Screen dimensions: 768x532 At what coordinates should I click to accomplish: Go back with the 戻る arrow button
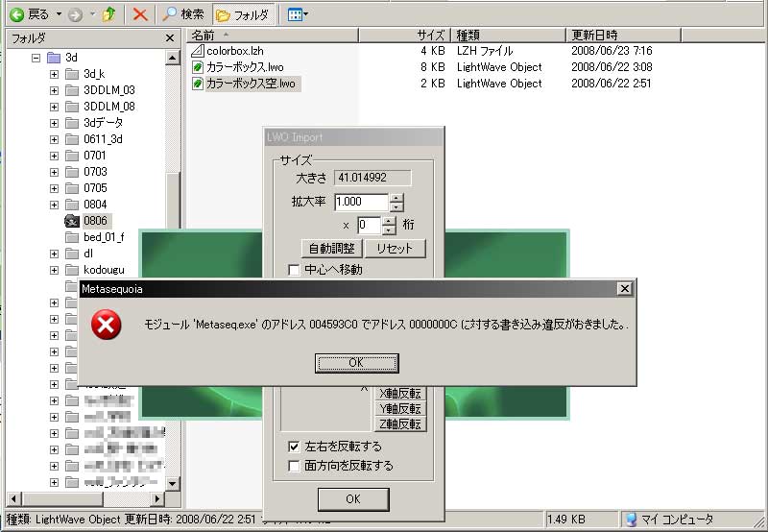30,14
